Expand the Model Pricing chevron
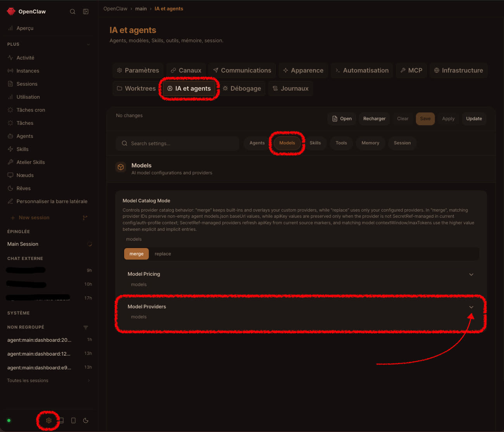Image resolution: width=504 pixels, height=432 pixels. pyautogui.click(x=471, y=274)
